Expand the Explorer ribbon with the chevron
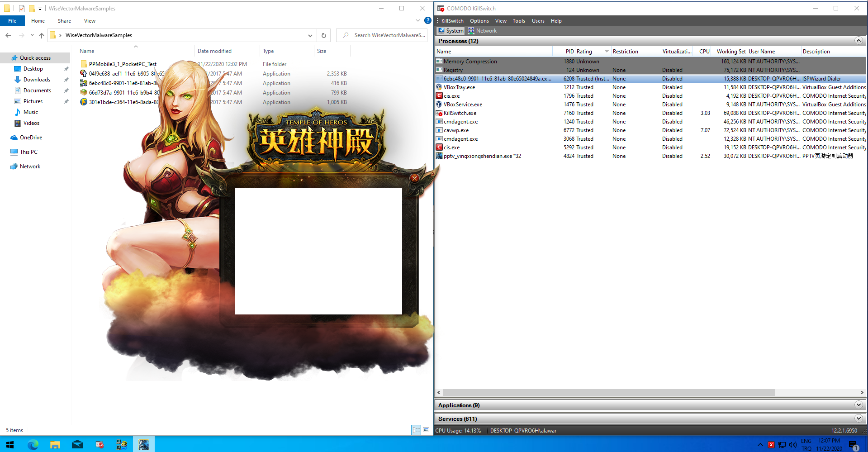 pyautogui.click(x=418, y=20)
